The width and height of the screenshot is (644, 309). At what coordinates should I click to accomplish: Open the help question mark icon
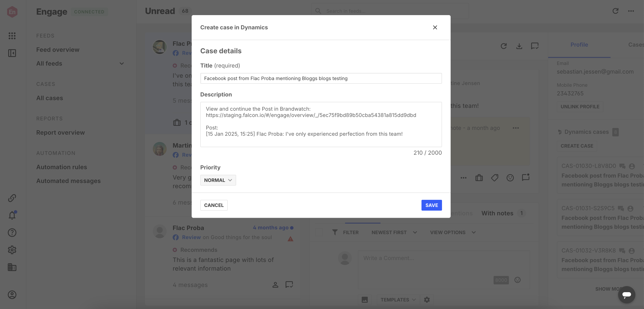click(12, 232)
